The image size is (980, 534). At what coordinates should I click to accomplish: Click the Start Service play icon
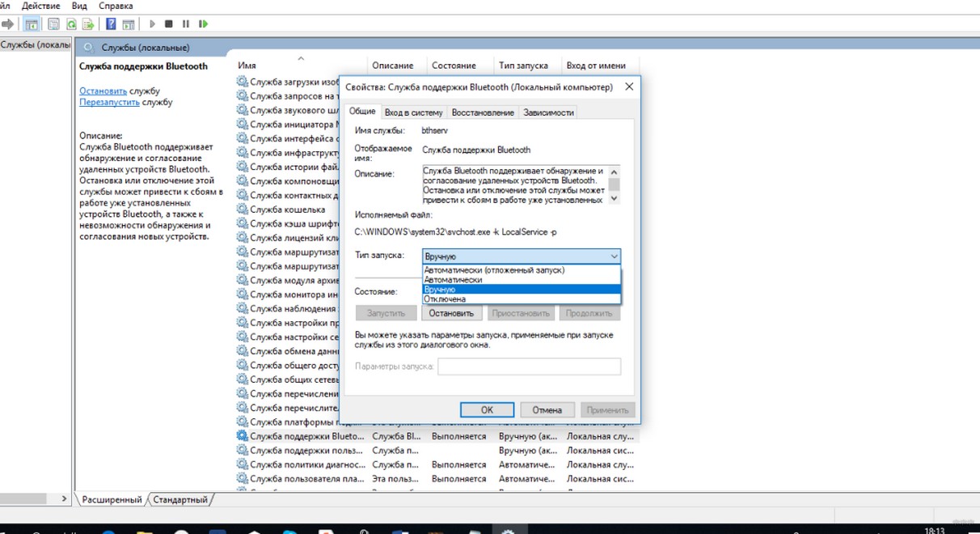coord(152,24)
